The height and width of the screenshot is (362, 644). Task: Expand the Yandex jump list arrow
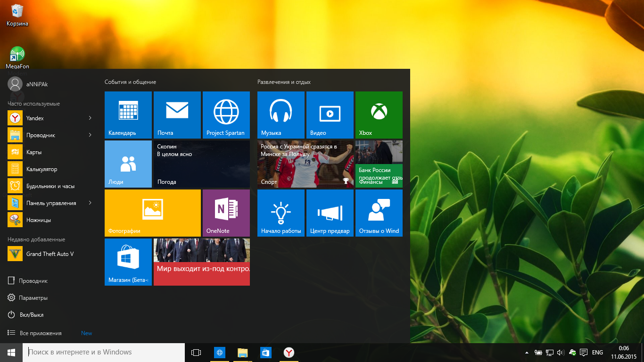90,118
